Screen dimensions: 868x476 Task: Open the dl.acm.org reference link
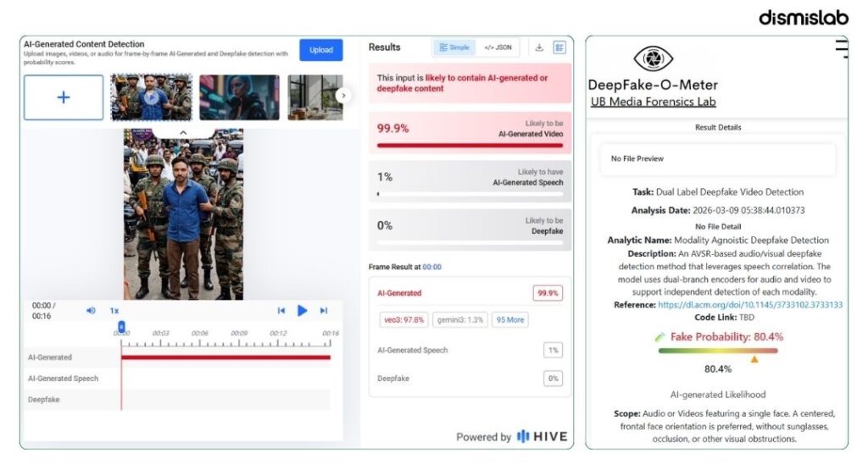pyautogui.click(x=750, y=305)
